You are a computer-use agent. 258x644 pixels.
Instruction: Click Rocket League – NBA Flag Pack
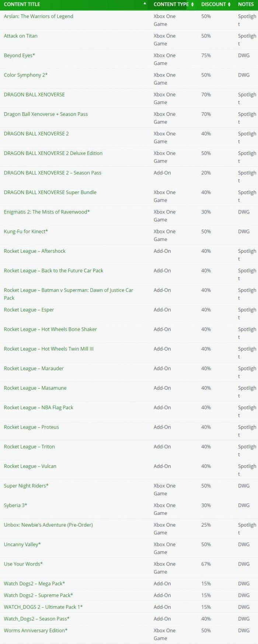pos(38,407)
